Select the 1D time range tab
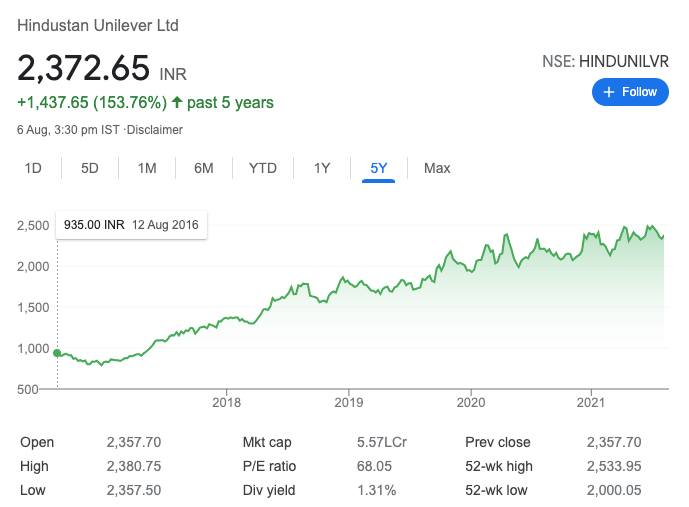This screenshot has height=507, width=689. [x=33, y=168]
